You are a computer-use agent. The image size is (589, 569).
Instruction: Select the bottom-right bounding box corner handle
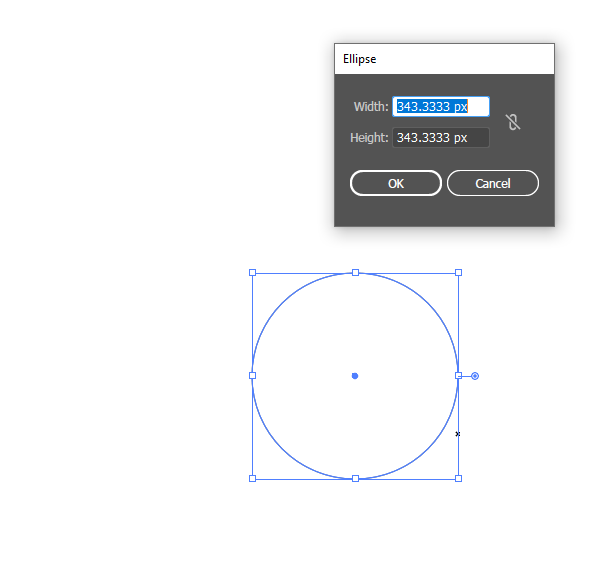458,478
